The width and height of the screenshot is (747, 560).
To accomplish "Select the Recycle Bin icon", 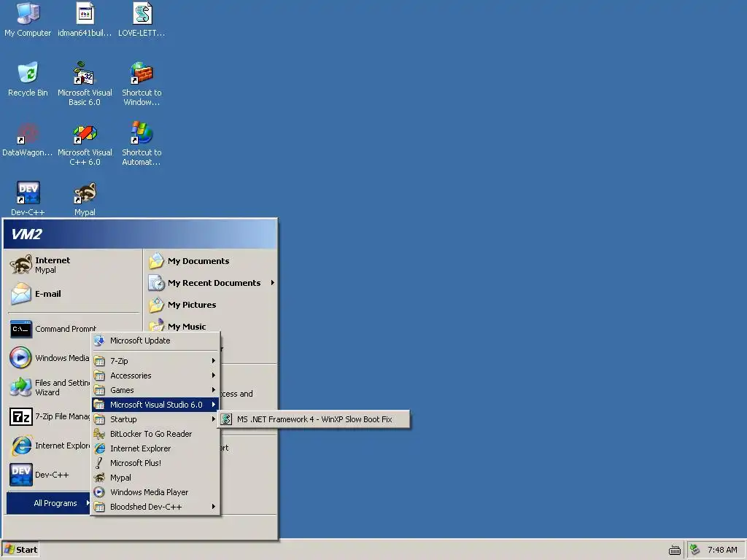I will (x=28, y=79).
